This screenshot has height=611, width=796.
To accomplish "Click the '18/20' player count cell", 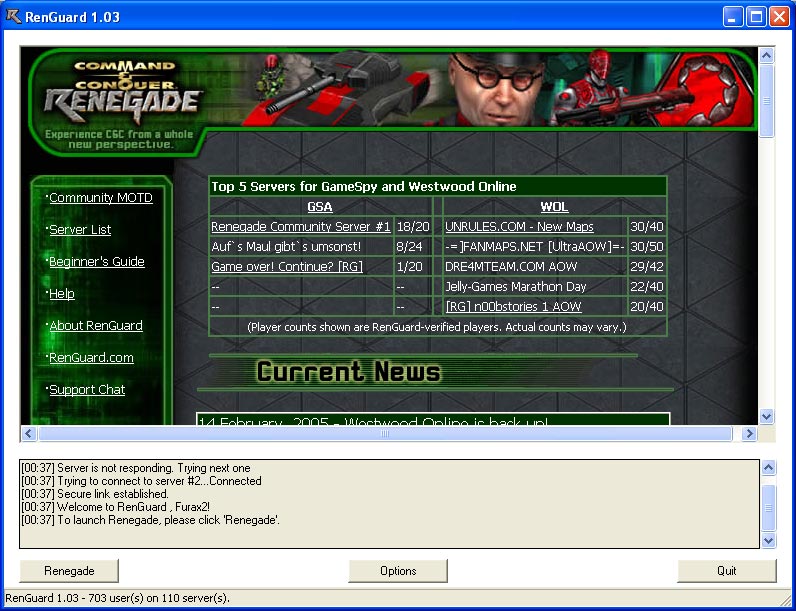I will pos(413,226).
